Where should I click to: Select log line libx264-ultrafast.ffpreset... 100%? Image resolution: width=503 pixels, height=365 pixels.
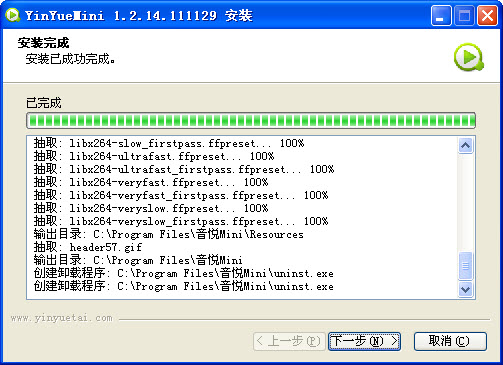[154, 156]
